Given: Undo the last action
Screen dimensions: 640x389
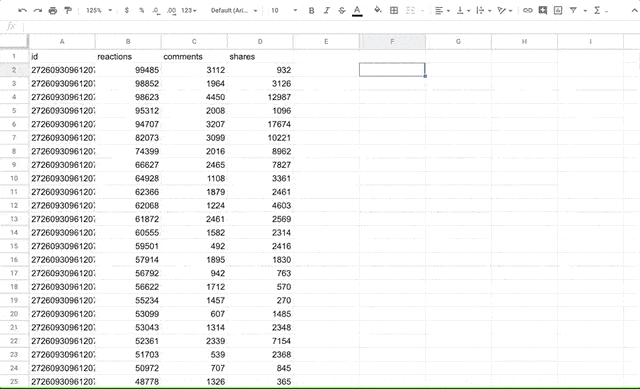Looking at the screenshot, I should (x=22, y=11).
